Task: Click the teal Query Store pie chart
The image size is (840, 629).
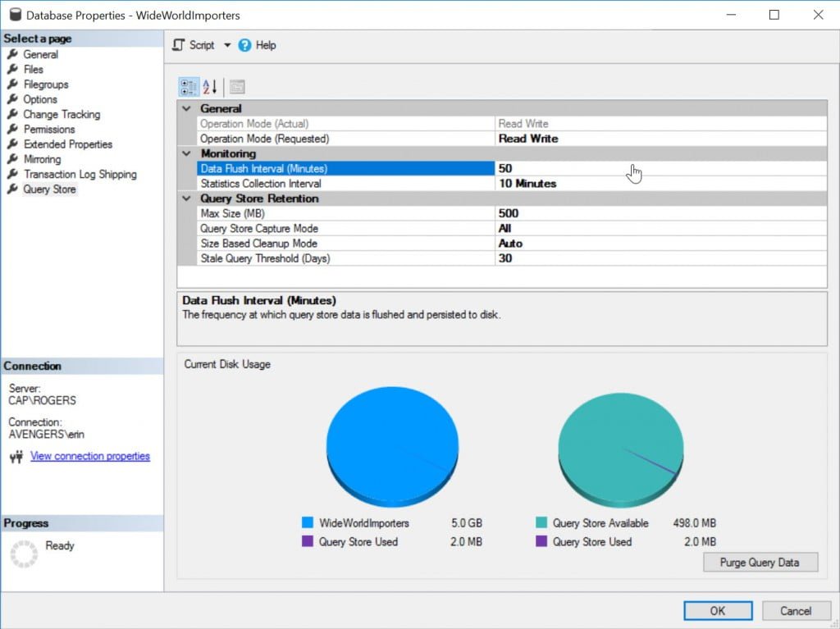Action: (620, 449)
